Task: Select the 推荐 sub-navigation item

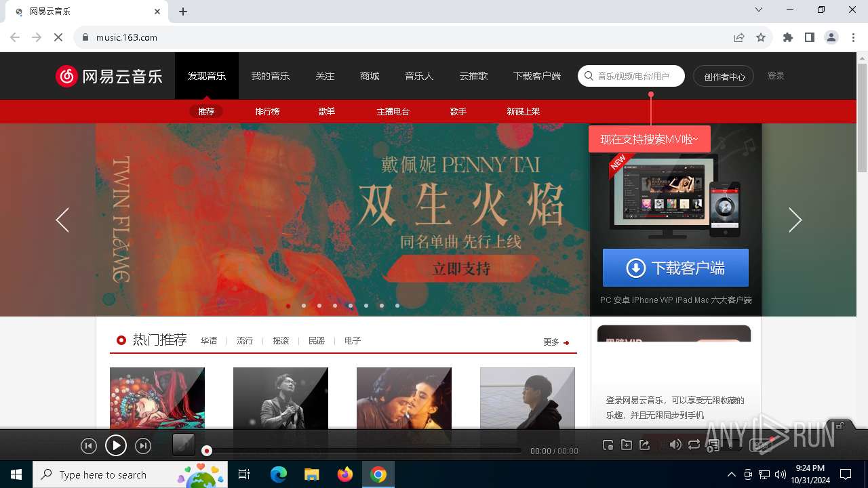Action: 206,111
